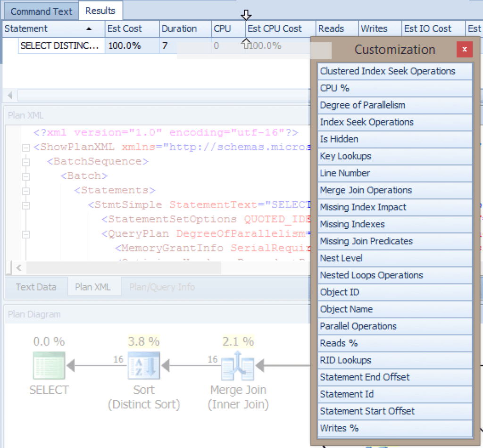
Task: Switch to the Command Text tab
Action: 41,11
